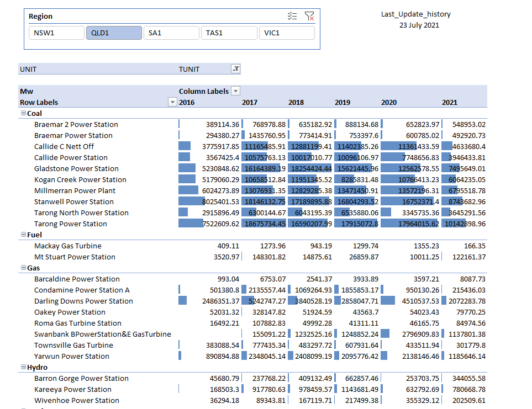Select the Stanwell Power Station row label
The height and width of the screenshot is (409, 532).
(x=73, y=201)
